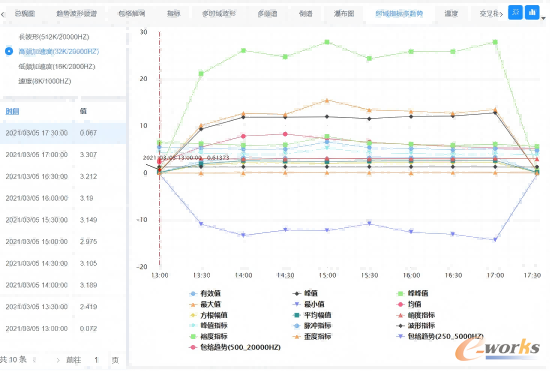Click the 最小值 data point at 17:00
The height and width of the screenshot is (371, 550).
(x=495, y=240)
